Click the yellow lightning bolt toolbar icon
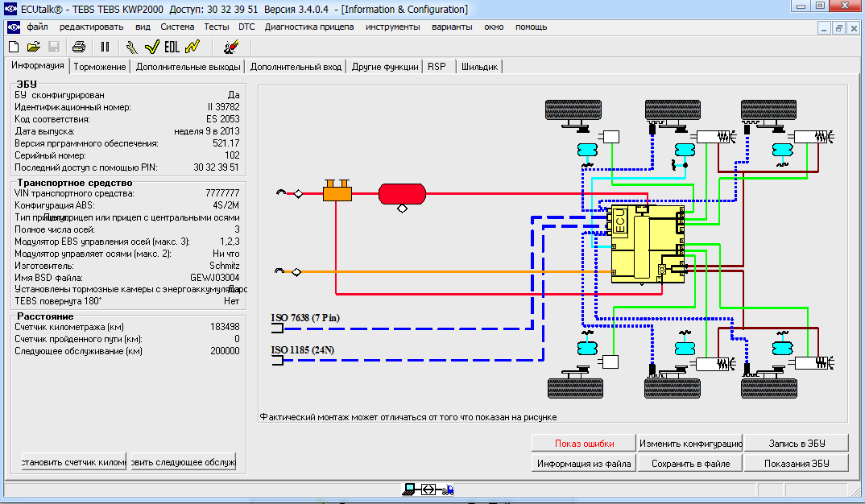This screenshot has height=504, width=865. tap(192, 47)
